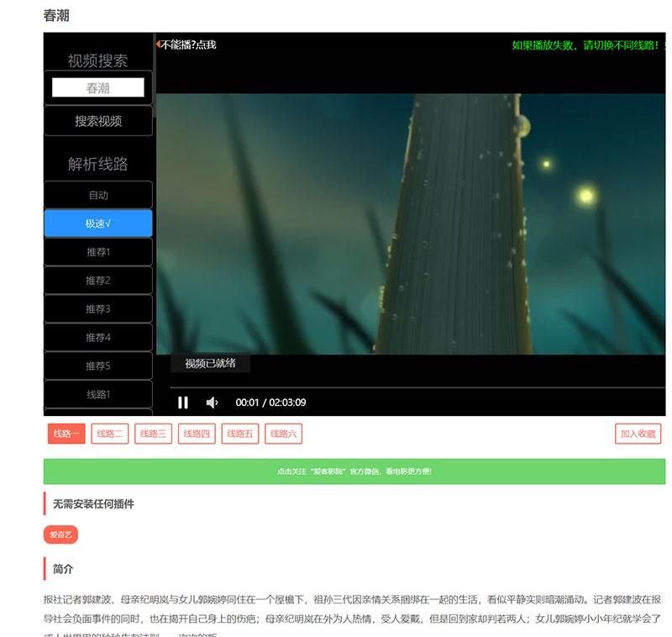Click the green WeChat follow banner
This screenshot has width=672, height=637.
point(354,471)
